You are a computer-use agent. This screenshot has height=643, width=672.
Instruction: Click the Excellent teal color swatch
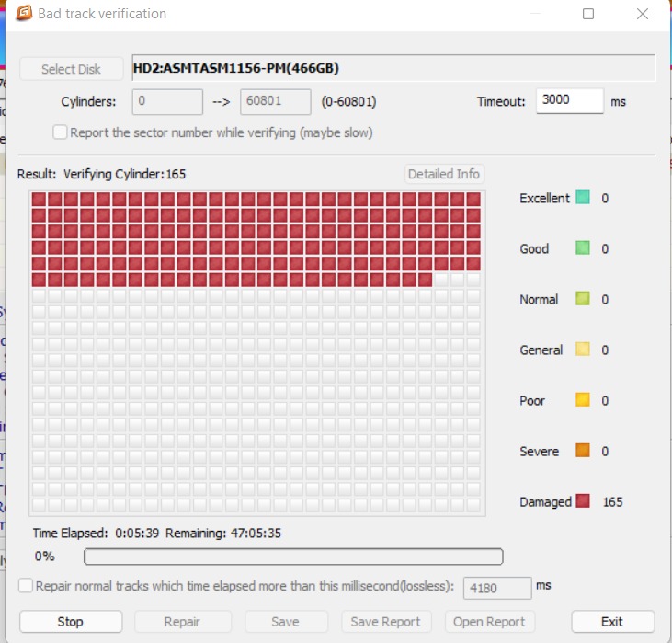(583, 198)
